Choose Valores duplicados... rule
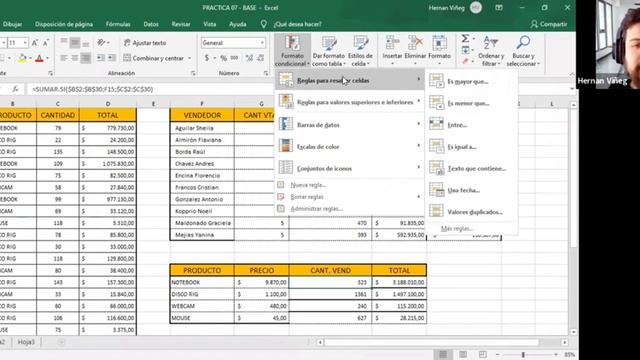This screenshot has height=360, width=640. pyautogui.click(x=471, y=212)
